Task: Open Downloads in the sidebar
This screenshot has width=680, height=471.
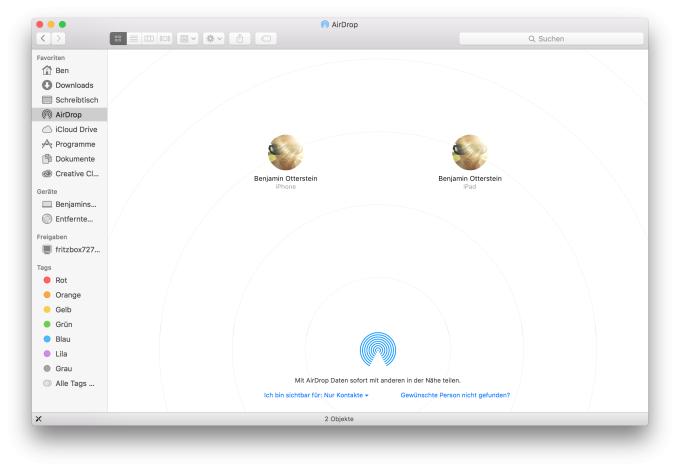Action: 69,85
